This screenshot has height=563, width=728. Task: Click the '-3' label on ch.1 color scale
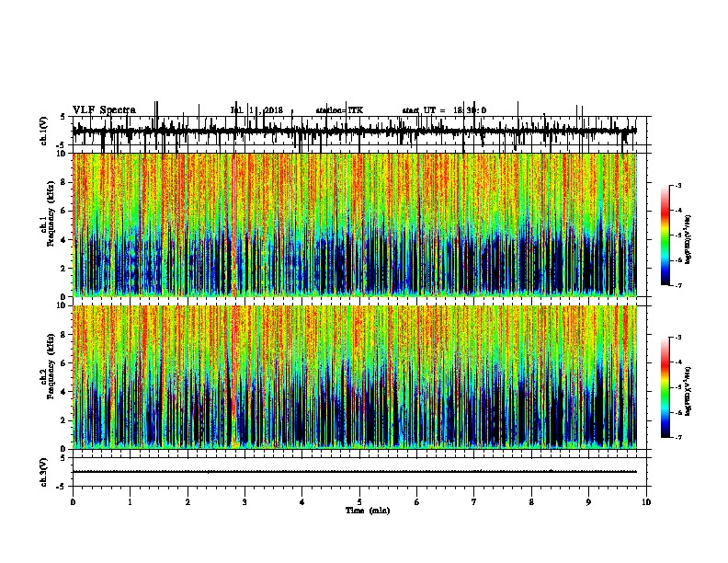tap(677, 185)
